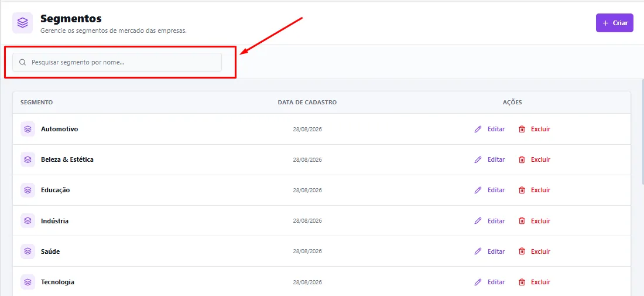The width and height of the screenshot is (644, 296).
Task: Click the trash icon in Automotivo row
Action: click(522, 129)
